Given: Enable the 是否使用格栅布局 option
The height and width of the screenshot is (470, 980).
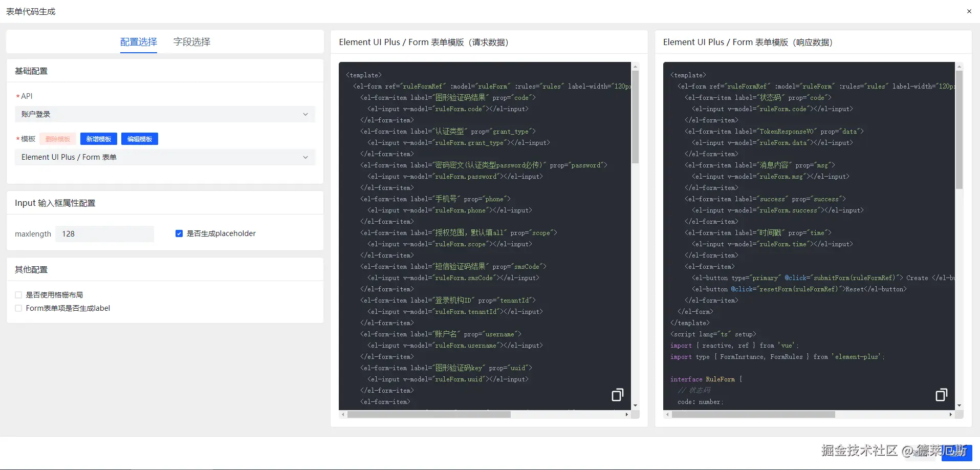Looking at the screenshot, I should click(18, 295).
